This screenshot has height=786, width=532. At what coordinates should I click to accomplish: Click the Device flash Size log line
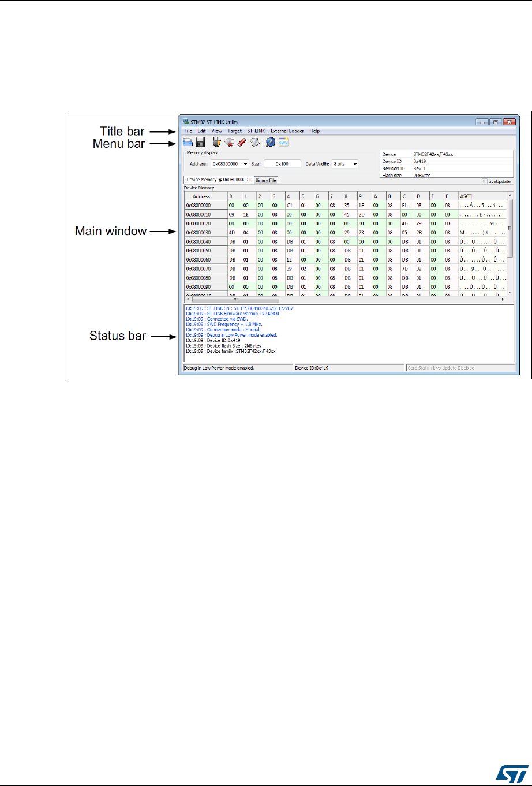tap(223, 345)
